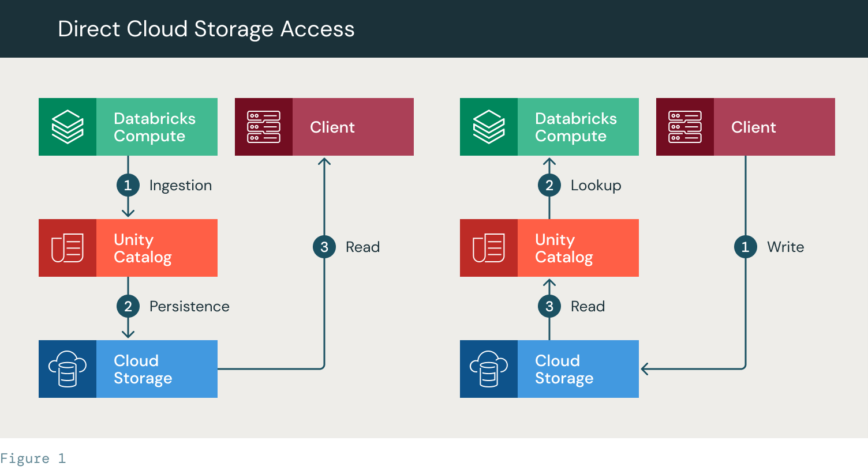
Task: Click the Cloud Storage icon in the Write diagram
Action: [x=489, y=369]
